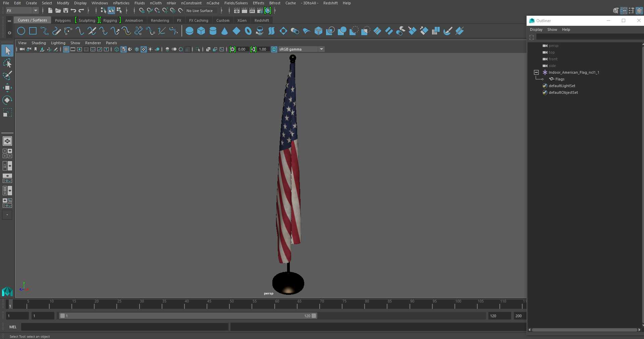Open the Fields/Solvers menu
Image resolution: width=644 pixels, height=339 pixels.
[236, 3]
